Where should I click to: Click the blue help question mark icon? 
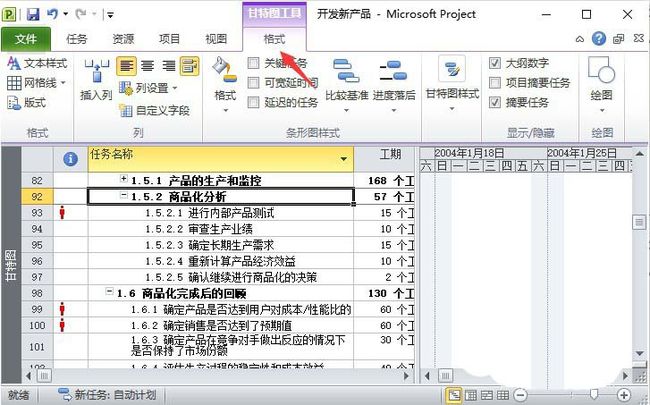pos(599,39)
